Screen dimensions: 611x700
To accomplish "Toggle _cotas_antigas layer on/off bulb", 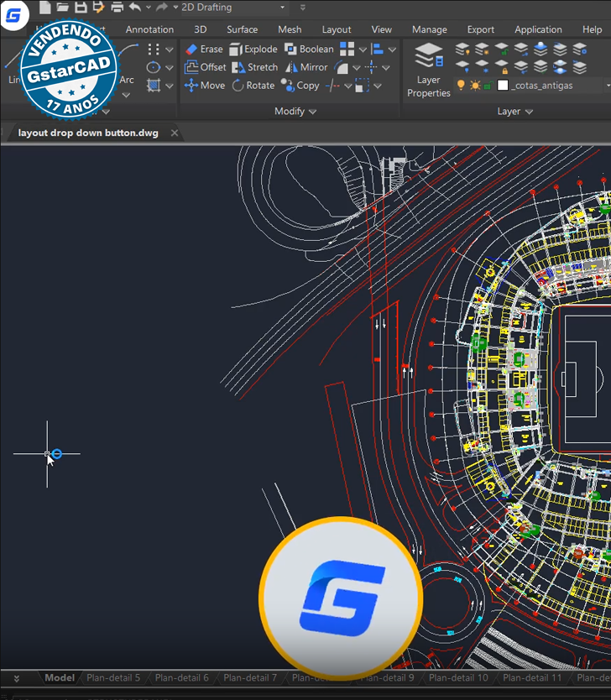I will [461, 85].
